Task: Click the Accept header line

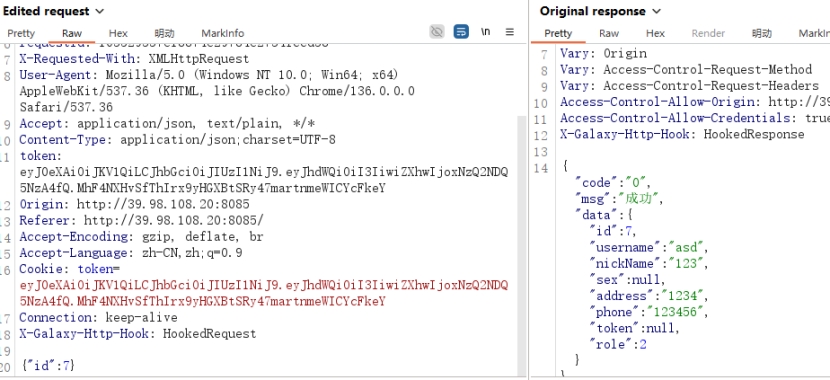Action: pos(167,124)
